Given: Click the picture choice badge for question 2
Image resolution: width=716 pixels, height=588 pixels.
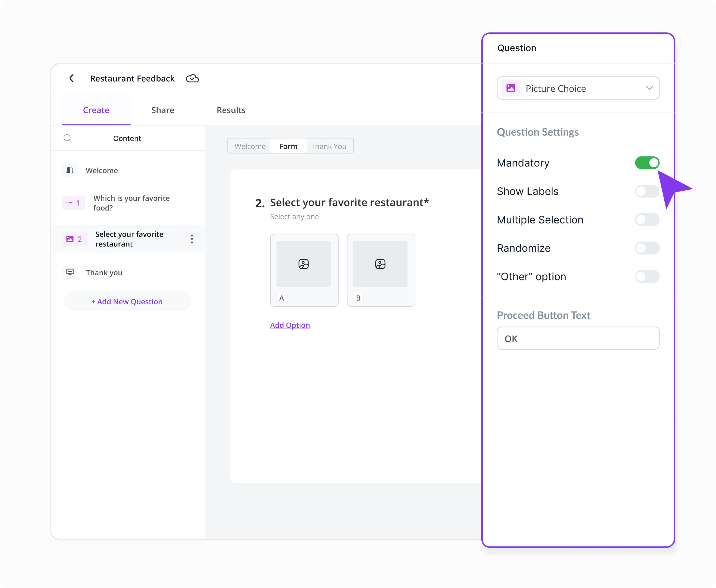Looking at the screenshot, I should click(x=74, y=239).
